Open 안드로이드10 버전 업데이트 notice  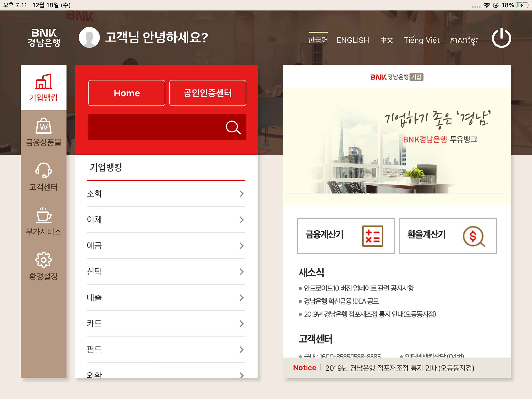tap(359, 288)
